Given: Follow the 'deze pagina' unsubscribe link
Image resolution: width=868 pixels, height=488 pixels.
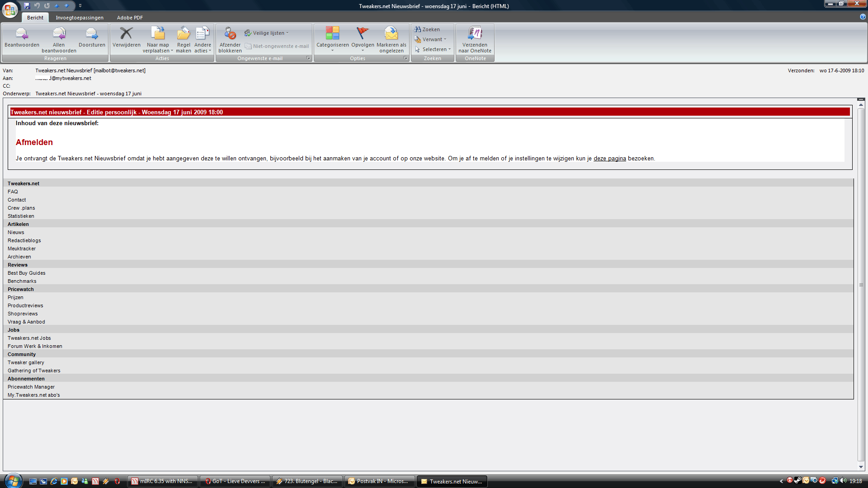Looking at the screenshot, I should tap(609, 159).
